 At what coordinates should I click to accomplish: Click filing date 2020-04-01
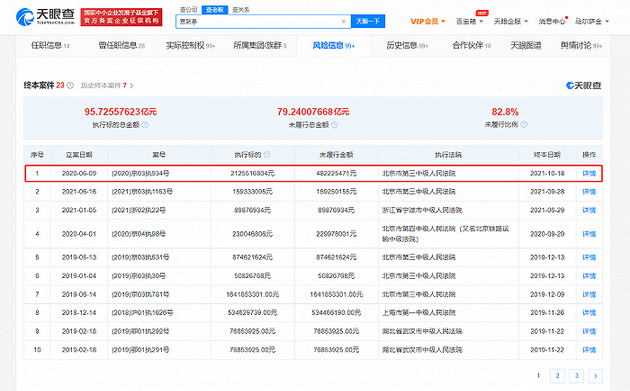[x=79, y=234]
